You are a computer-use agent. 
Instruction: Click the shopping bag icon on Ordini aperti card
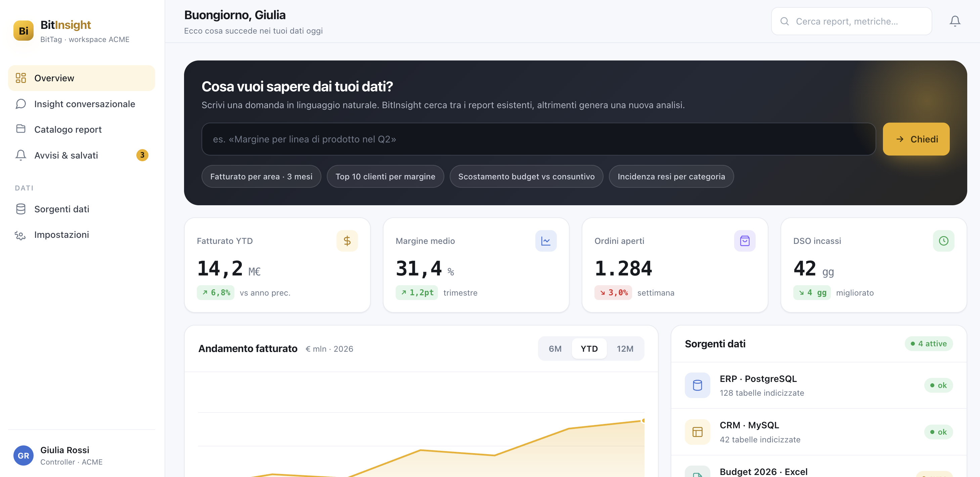[x=745, y=241]
